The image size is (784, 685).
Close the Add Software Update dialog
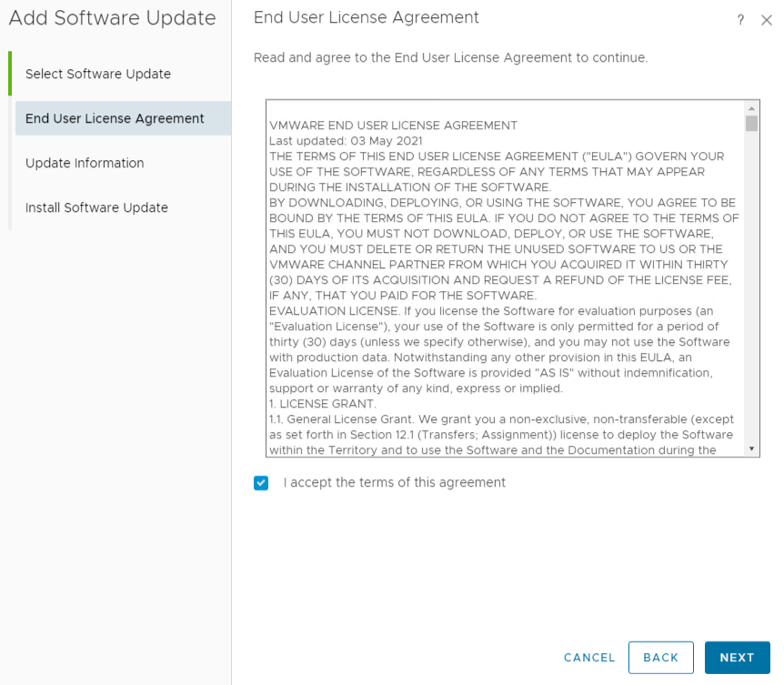(x=766, y=21)
